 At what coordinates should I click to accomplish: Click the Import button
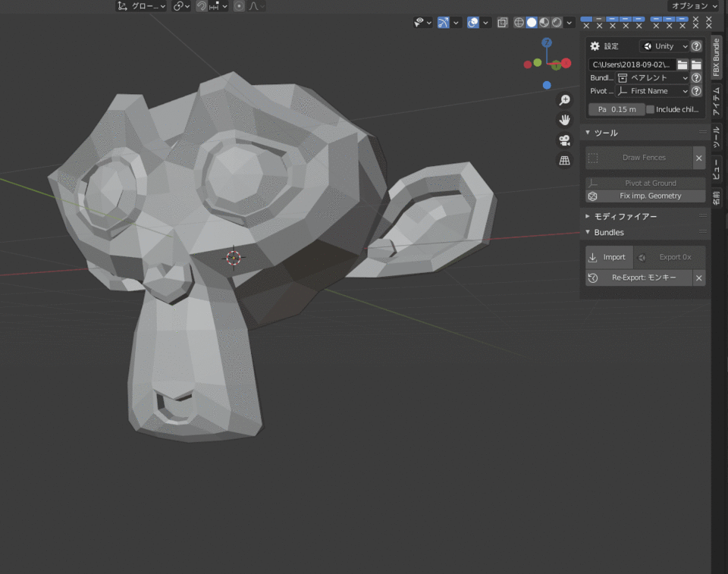click(607, 257)
